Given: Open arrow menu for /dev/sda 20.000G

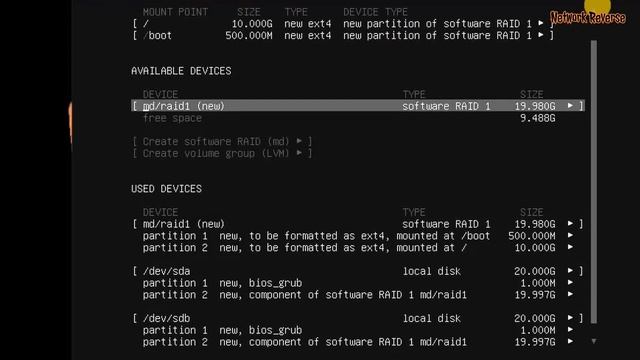Looking at the screenshot, I should tap(570, 271).
